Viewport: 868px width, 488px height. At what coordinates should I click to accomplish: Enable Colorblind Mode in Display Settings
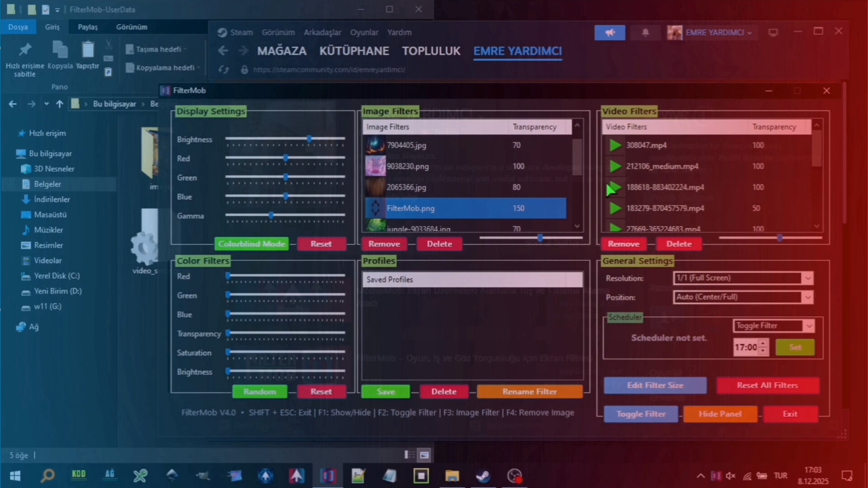(x=251, y=244)
